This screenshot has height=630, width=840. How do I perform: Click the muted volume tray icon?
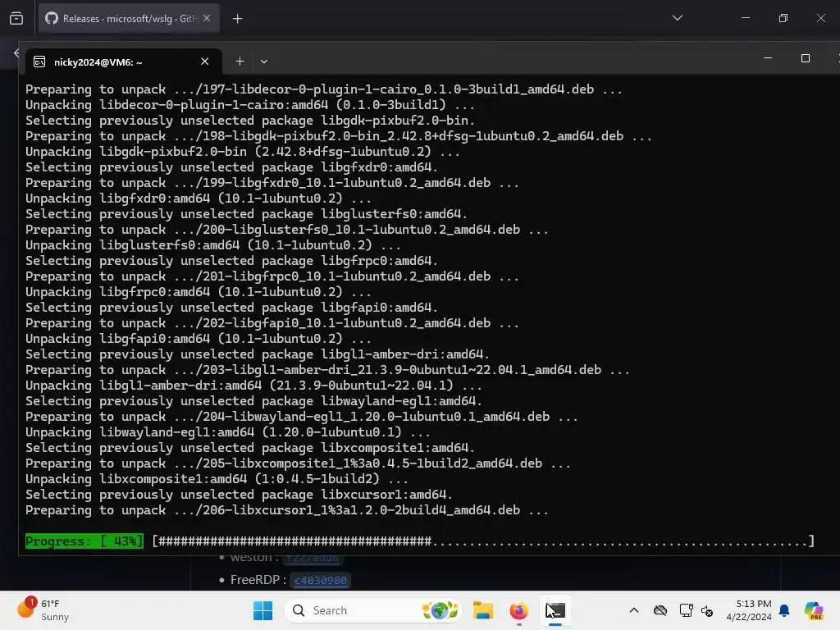click(707, 610)
